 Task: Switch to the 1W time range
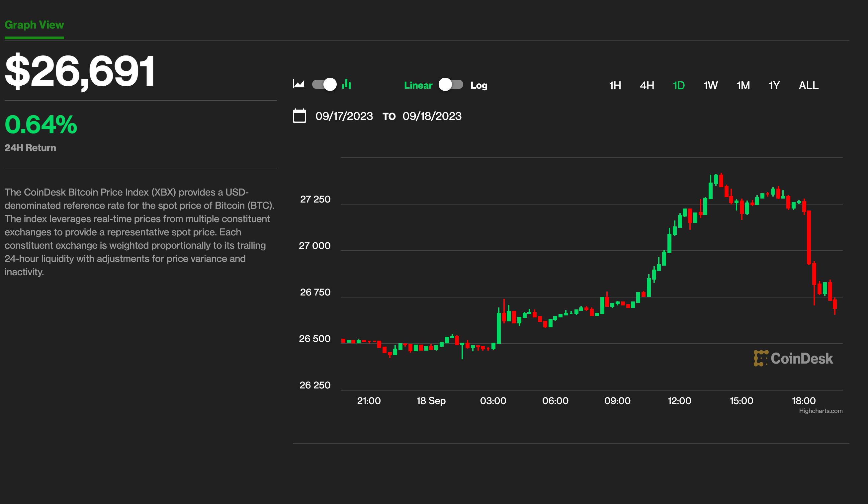click(x=710, y=85)
